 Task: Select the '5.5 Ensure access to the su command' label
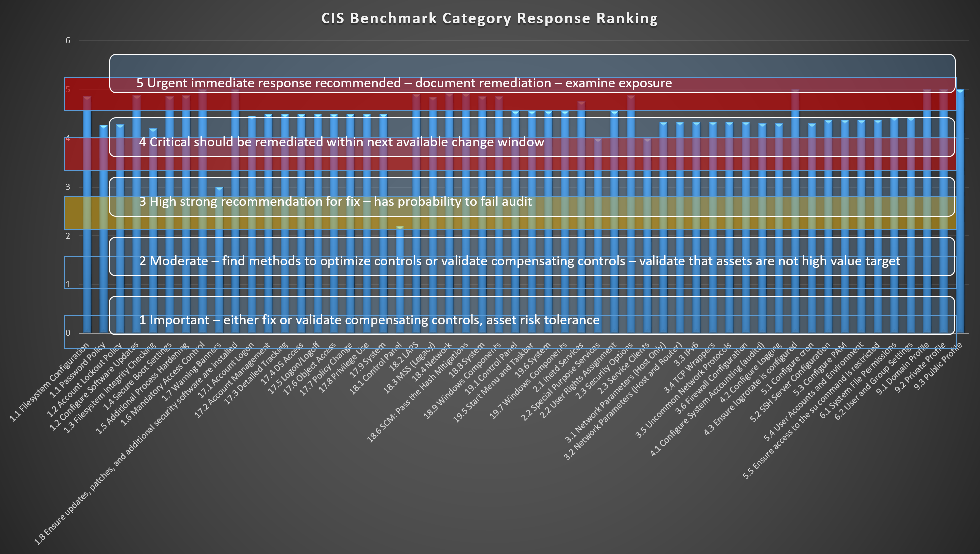811,411
